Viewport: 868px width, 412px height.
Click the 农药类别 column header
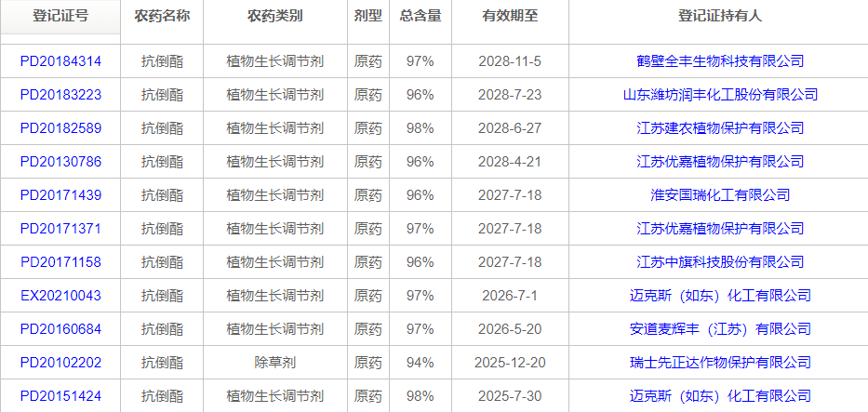point(275,17)
